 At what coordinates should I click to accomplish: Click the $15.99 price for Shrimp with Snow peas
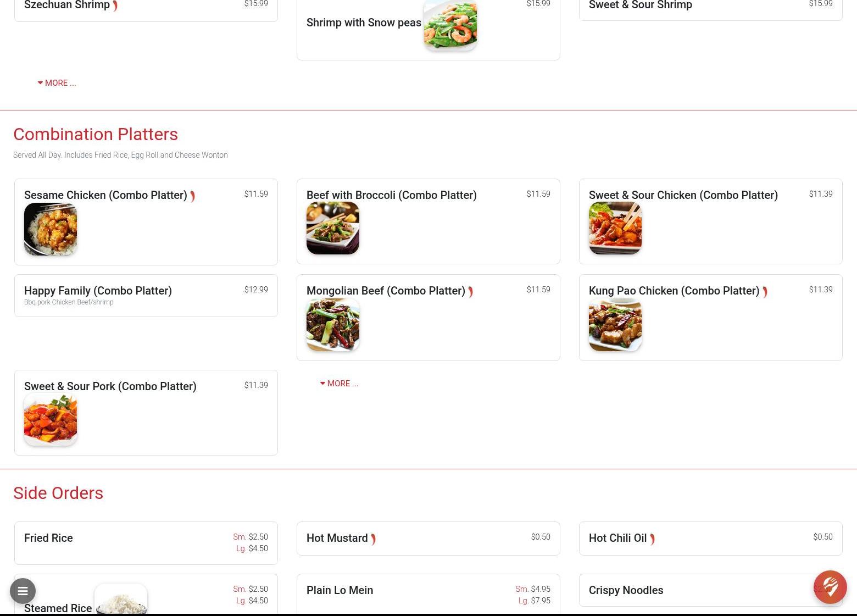538,4
